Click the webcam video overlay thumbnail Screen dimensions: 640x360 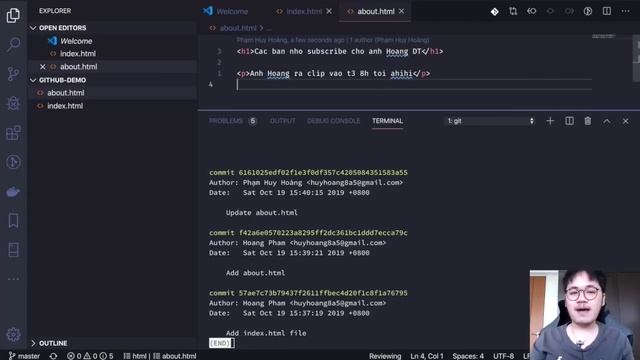584,315
